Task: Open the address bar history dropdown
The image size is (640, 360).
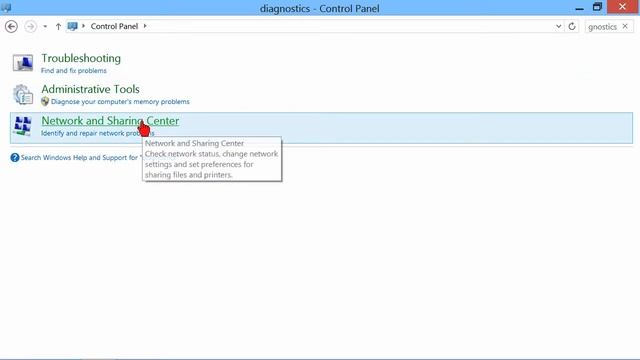Action: pyautogui.click(x=558, y=27)
